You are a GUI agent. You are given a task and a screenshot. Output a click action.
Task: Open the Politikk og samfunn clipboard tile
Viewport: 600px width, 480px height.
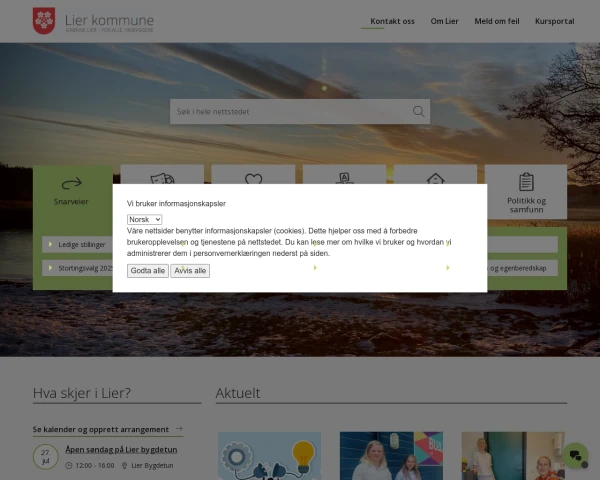[x=526, y=192]
